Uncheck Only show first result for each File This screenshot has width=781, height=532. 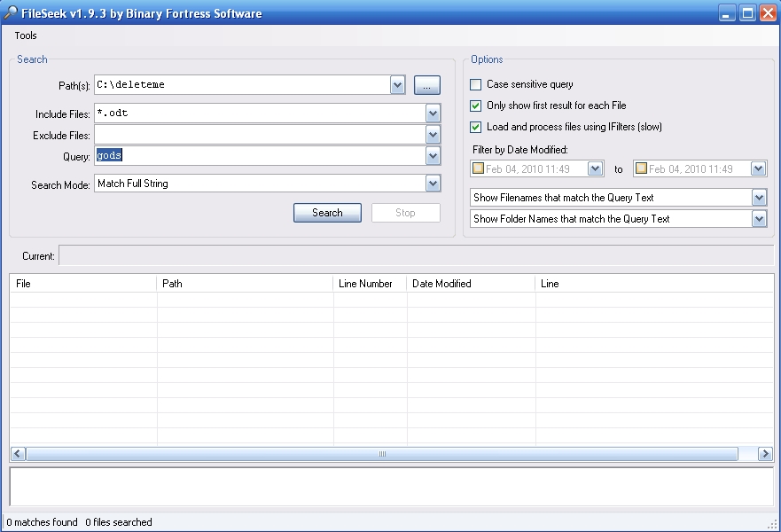[476, 106]
